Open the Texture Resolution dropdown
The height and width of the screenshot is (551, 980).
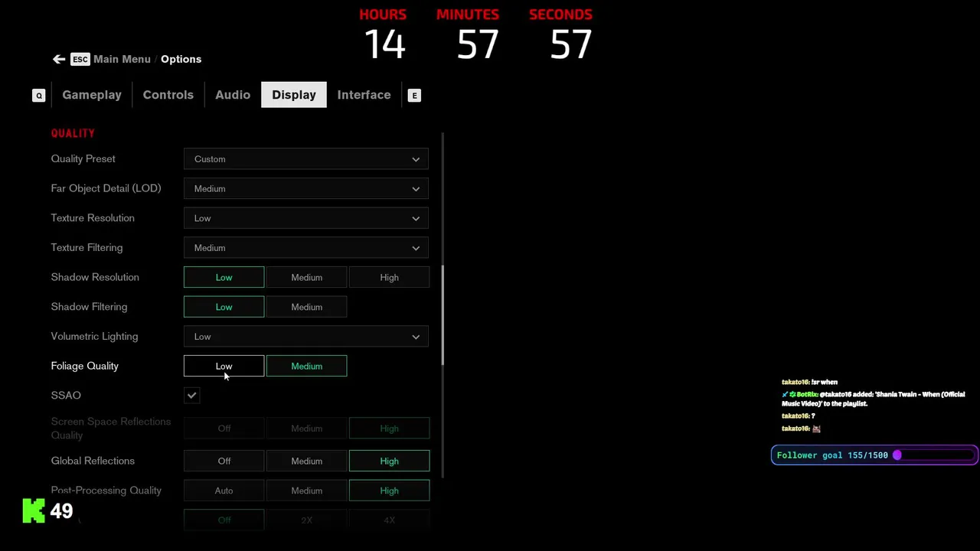pyautogui.click(x=306, y=218)
